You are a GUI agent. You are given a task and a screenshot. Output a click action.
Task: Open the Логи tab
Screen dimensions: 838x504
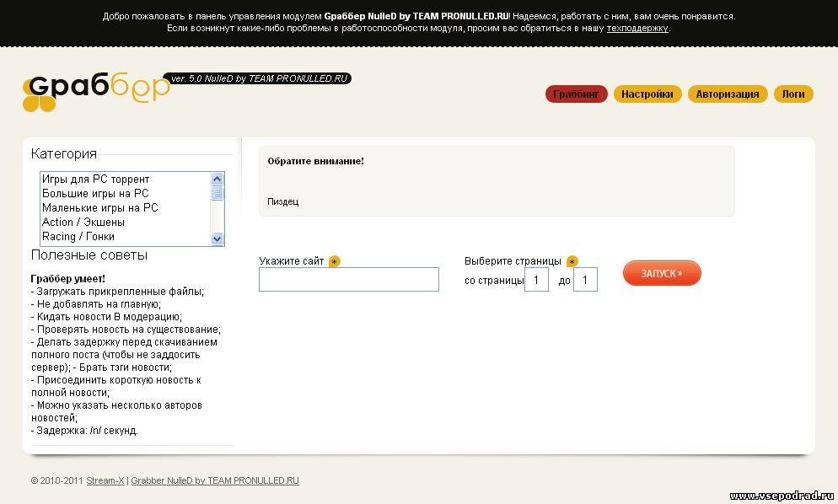(x=793, y=94)
